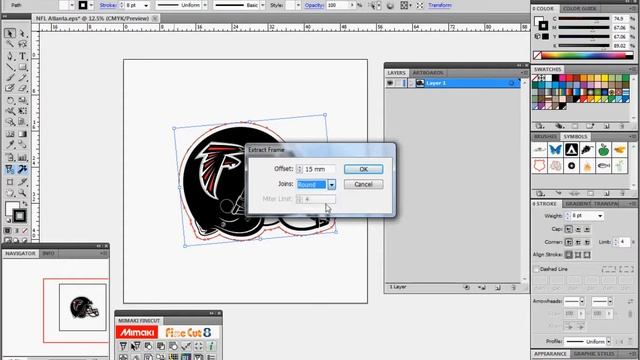The width and height of the screenshot is (640, 360).
Task: Select the Column Graph tool
Action: click(22, 158)
